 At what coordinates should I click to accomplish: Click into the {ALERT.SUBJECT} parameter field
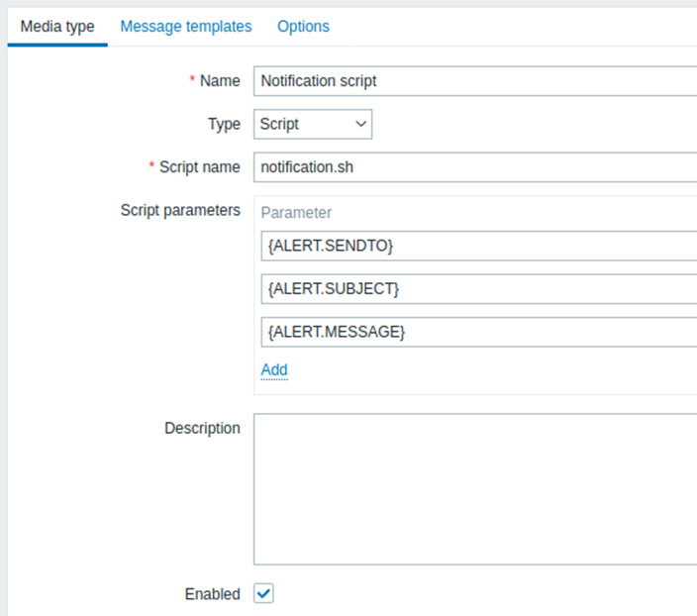[479, 288]
